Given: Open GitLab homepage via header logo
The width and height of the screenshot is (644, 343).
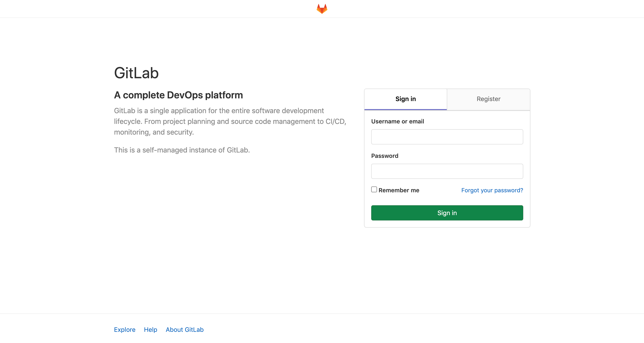Looking at the screenshot, I should pyautogui.click(x=322, y=8).
